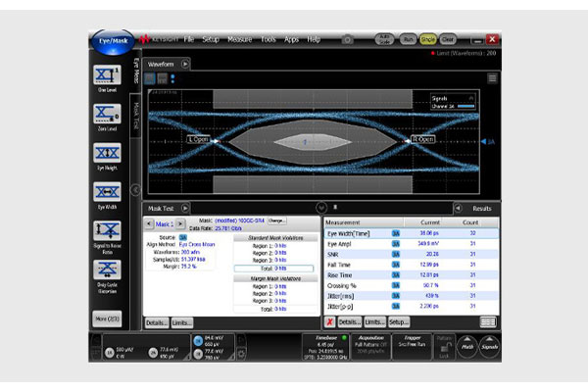Open Details in the Results panel

coord(350,321)
